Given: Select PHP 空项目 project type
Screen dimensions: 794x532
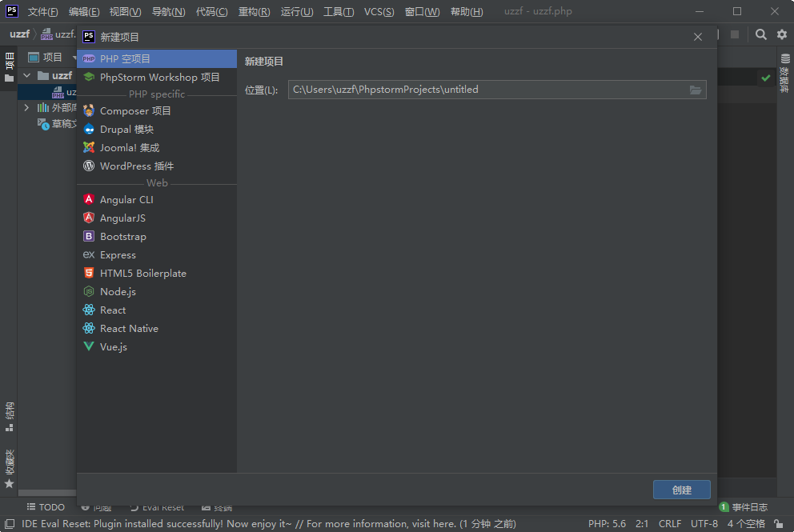Looking at the screenshot, I should pos(156,58).
